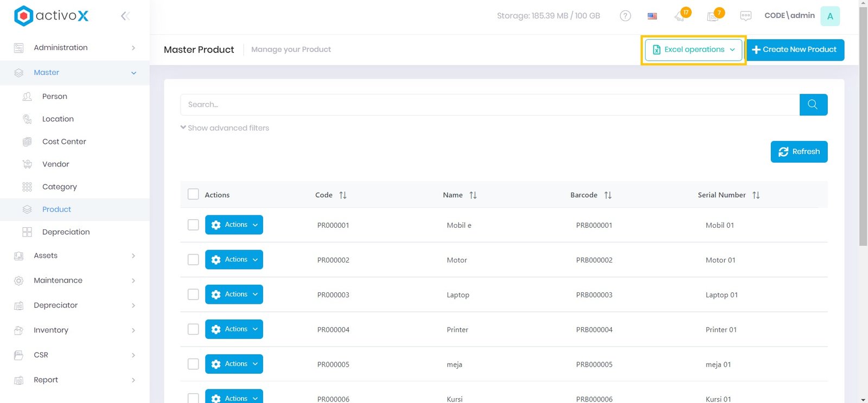Expand Show advanced filters

[x=225, y=128]
